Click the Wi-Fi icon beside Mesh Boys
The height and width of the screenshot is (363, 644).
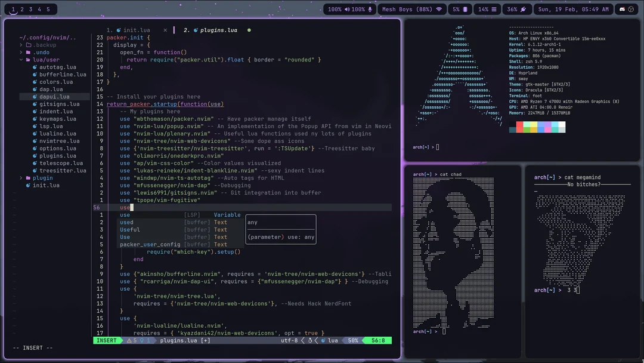[439, 10]
